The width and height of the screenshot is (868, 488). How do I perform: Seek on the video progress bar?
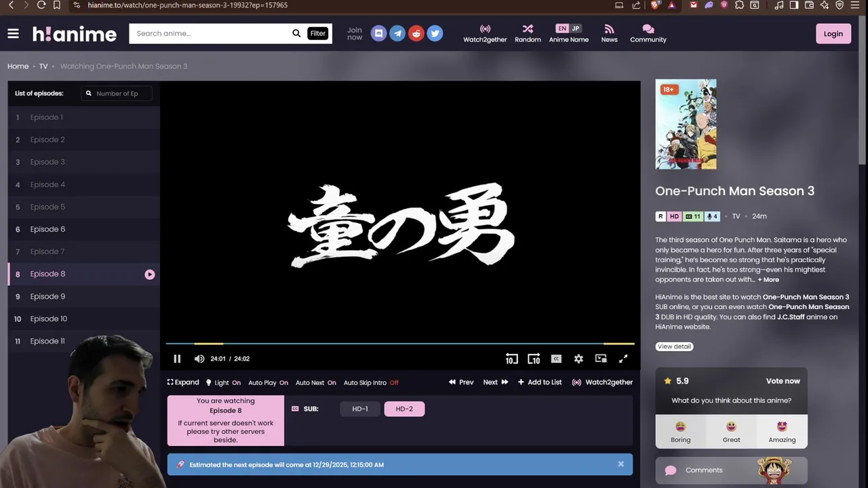click(x=400, y=344)
